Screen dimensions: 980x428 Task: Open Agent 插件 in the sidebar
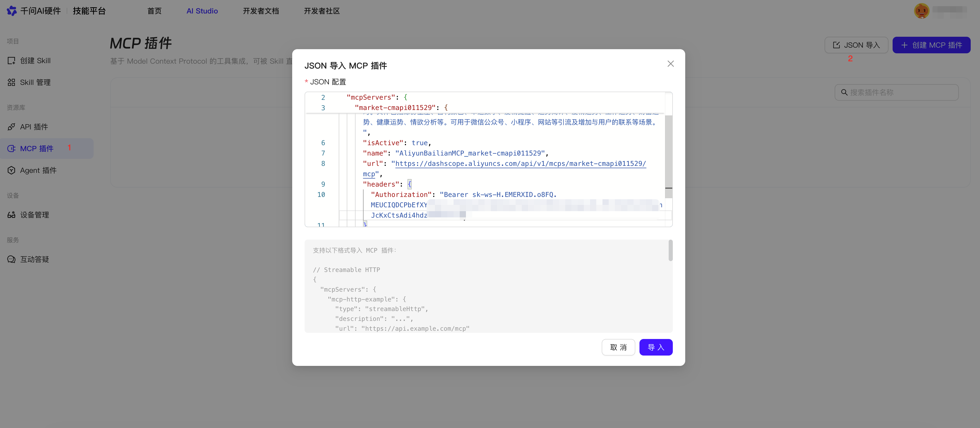[47, 170]
